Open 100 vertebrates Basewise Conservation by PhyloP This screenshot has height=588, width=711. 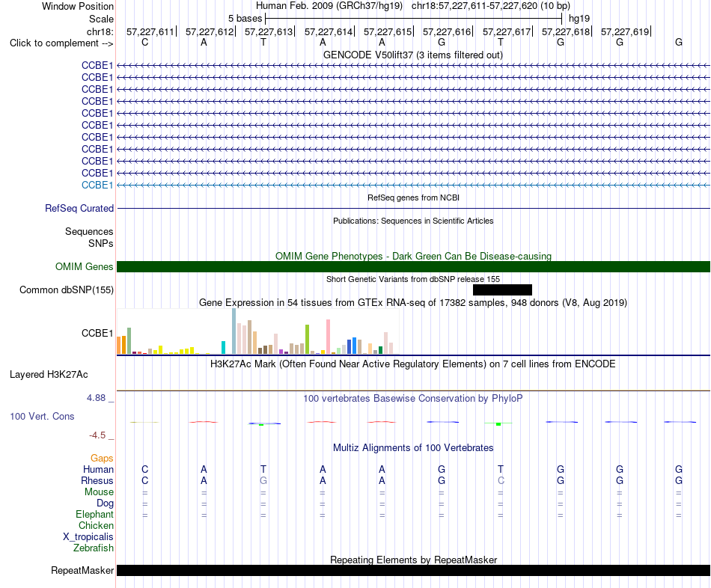pyautogui.click(x=413, y=399)
